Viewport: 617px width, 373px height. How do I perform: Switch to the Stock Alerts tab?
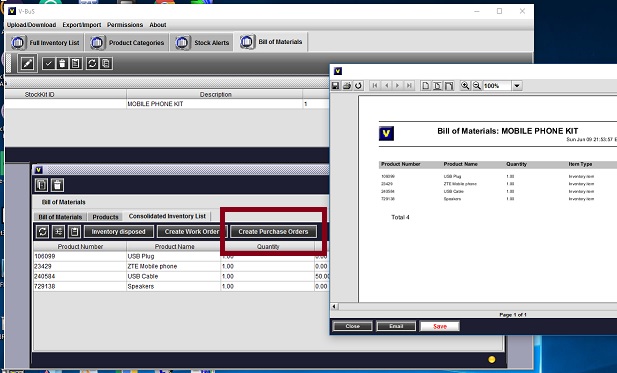[x=202, y=42]
